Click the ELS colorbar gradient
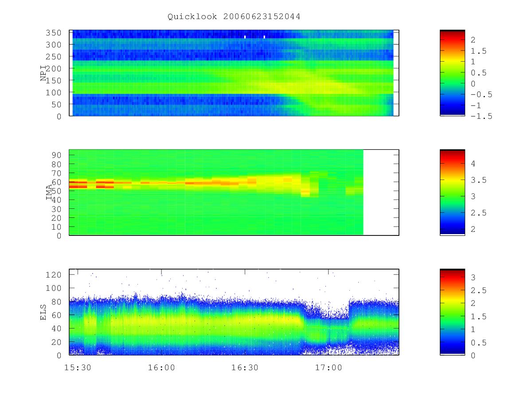 coord(452,312)
